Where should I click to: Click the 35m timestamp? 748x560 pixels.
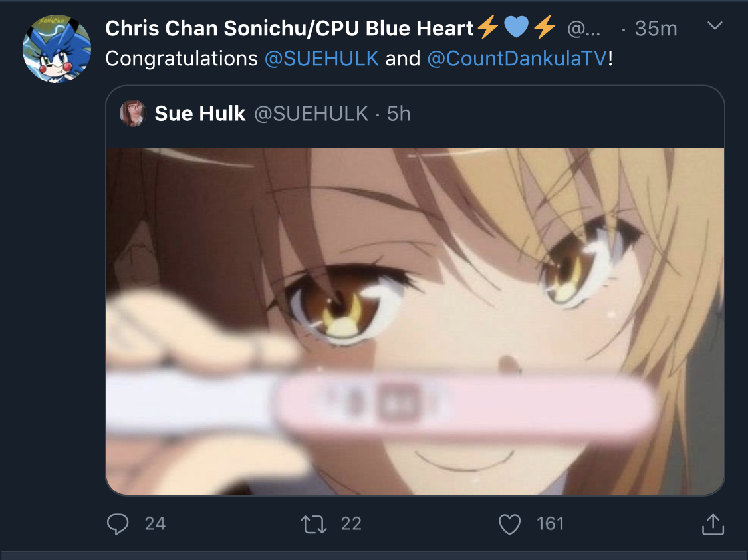656,29
